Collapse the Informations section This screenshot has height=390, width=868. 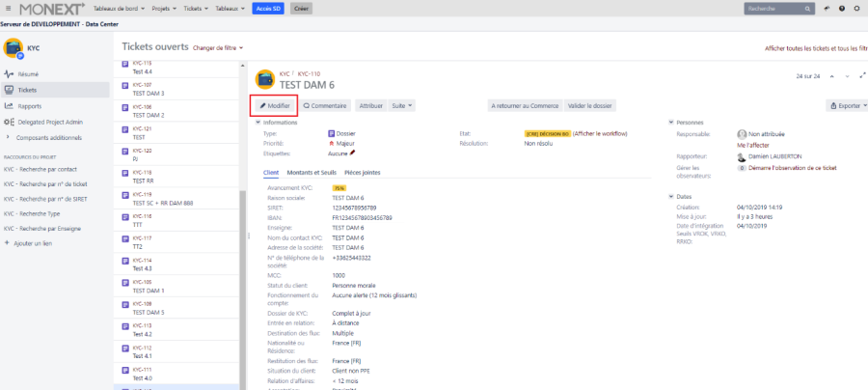[258, 123]
